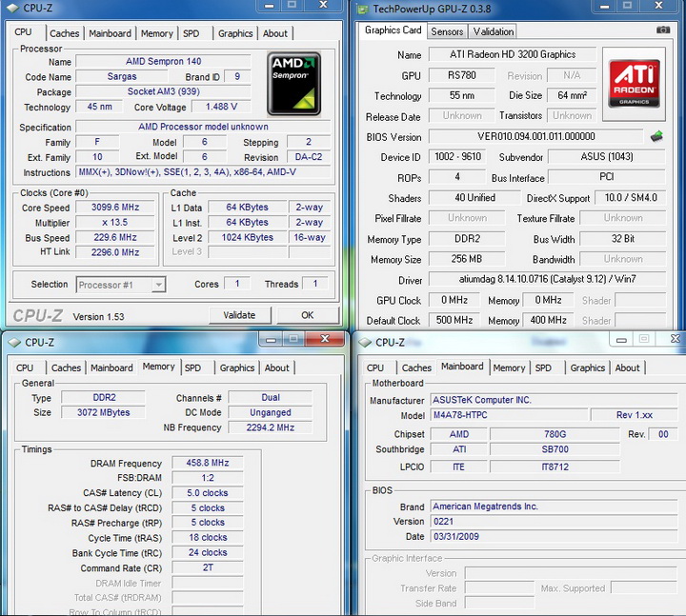Click the SB700 southbridge value

pyautogui.click(x=555, y=449)
